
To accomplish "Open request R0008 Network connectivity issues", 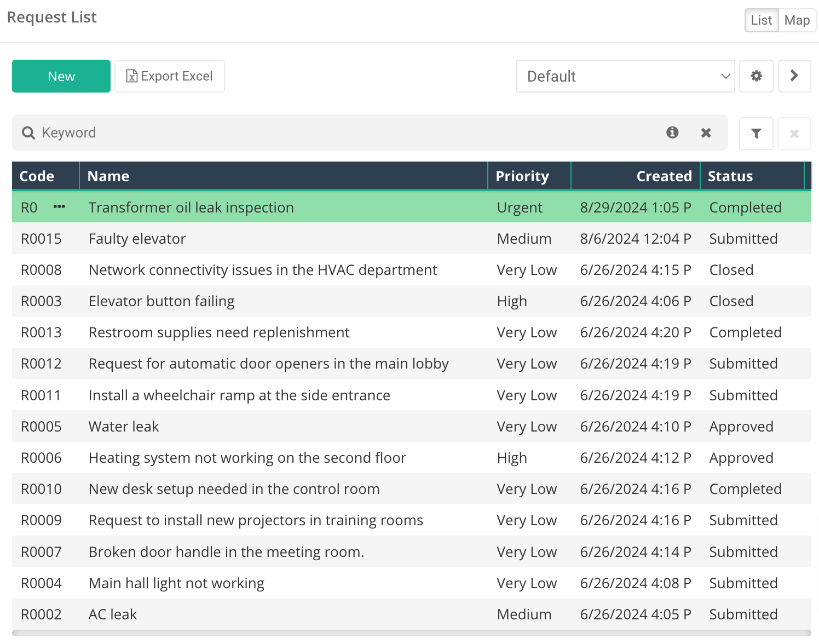I will (x=263, y=269).
